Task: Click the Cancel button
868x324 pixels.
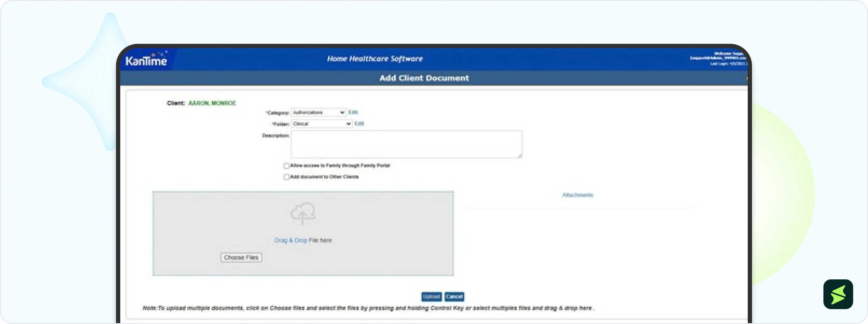Action: (x=454, y=296)
